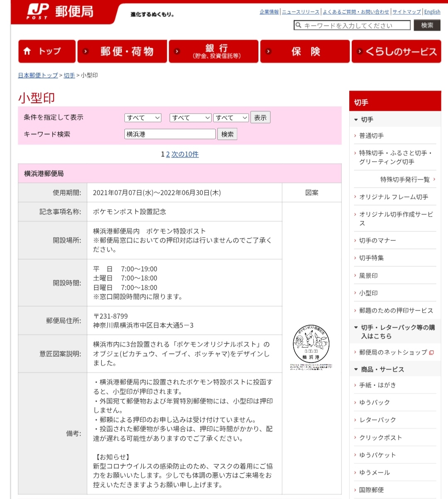Open the 郵便・荷物 navigation tab
Image resolution: width=448 pixels, height=499 pixels.
coord(122,51)
